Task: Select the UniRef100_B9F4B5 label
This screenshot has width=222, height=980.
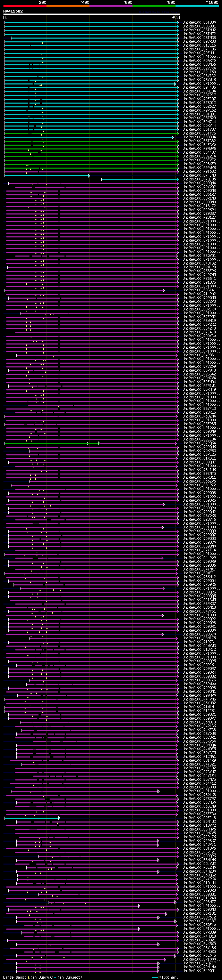Action: [x=199, y=88]
